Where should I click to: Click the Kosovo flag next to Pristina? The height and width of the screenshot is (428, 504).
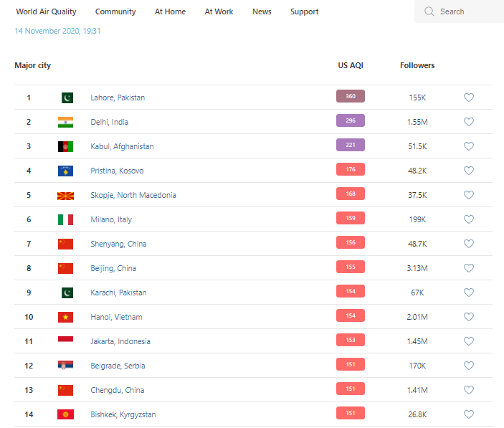(65, 171)
